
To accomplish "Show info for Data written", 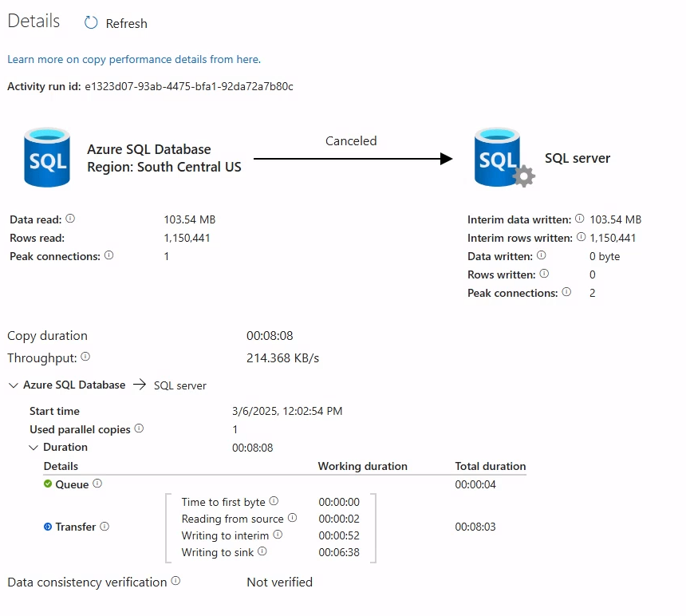I will 541,255.
